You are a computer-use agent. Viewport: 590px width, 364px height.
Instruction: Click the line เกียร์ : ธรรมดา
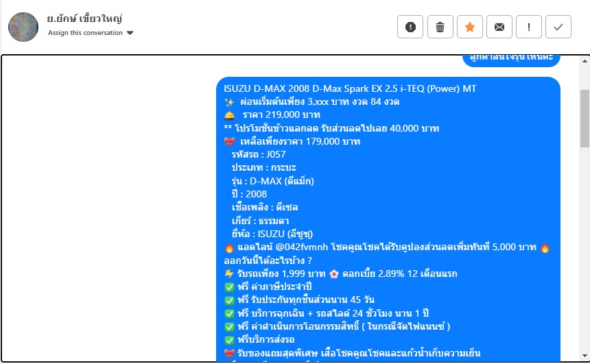[260, 221]
